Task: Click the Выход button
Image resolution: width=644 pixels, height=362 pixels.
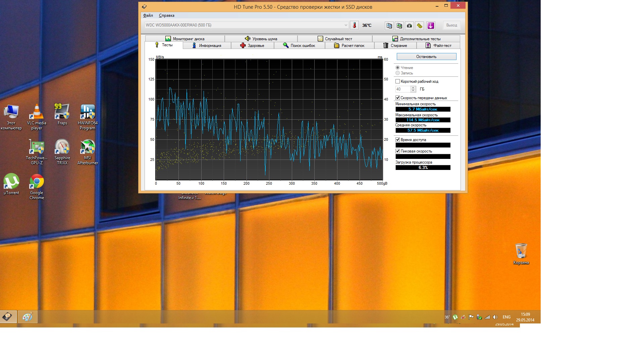Action: tap(451, 25)
